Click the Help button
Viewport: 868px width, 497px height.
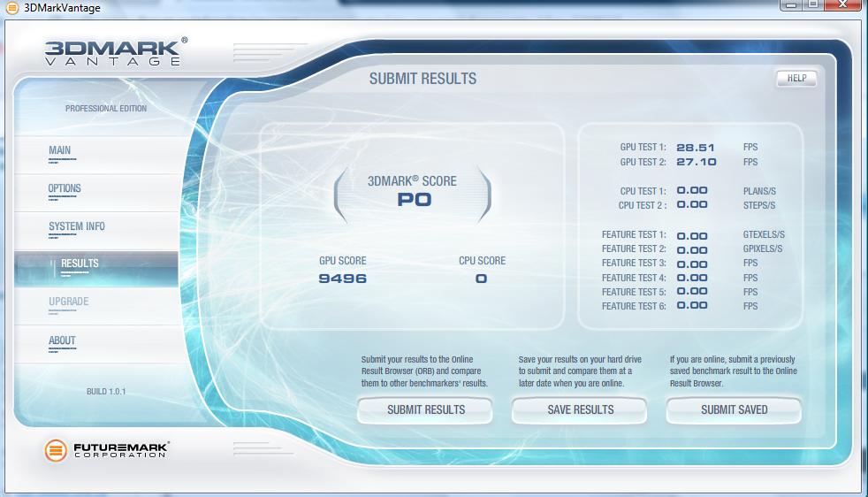click(796, 78)
